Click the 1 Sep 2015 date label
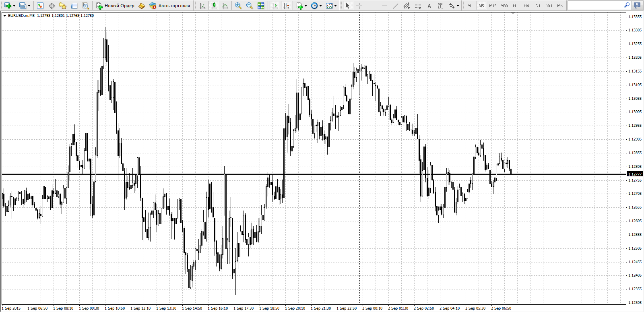The image size is (644, 312). pos(11,308)
